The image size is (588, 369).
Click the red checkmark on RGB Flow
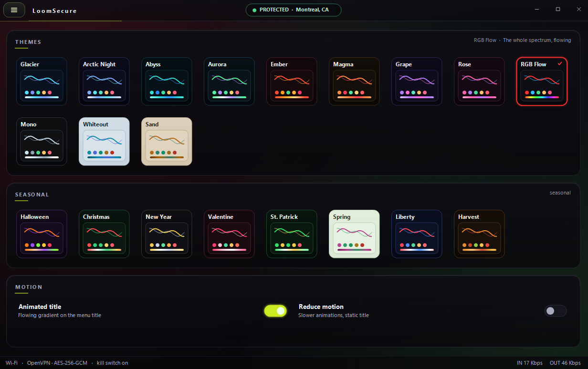(x=560, y=63)
